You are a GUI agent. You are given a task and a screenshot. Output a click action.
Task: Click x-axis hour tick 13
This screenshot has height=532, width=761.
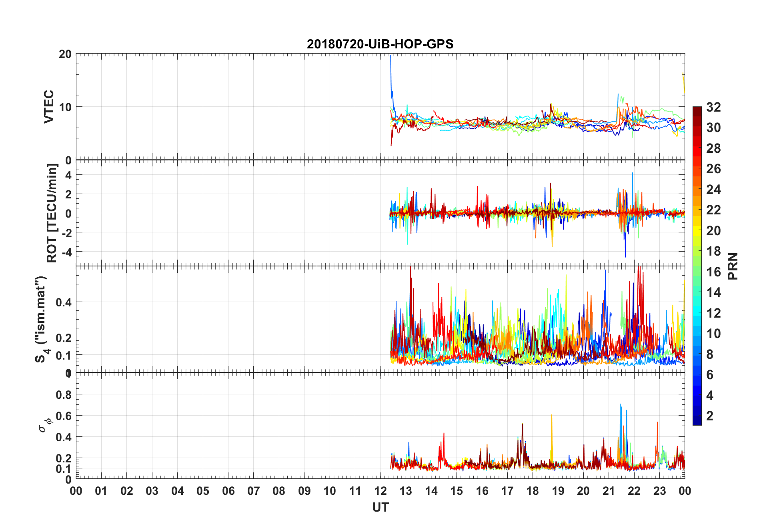(406, 491)
